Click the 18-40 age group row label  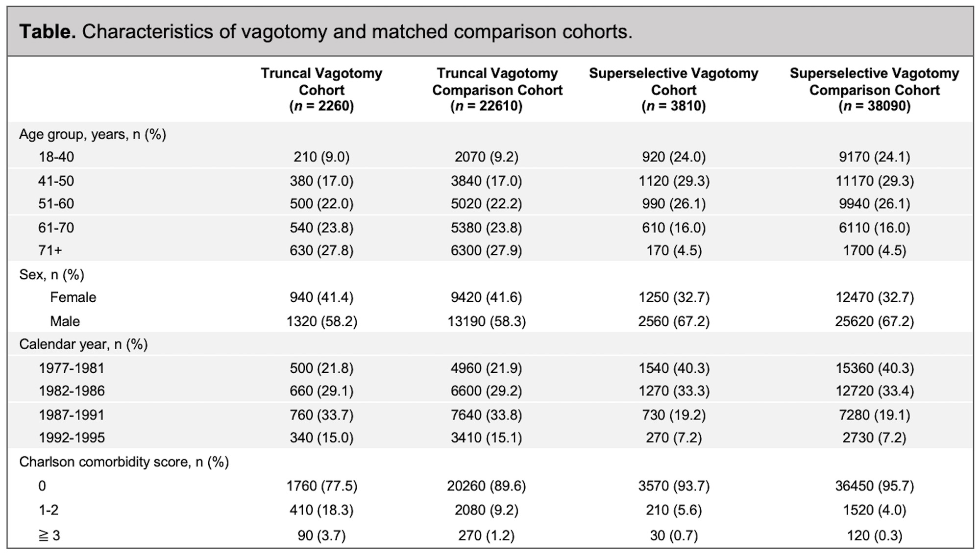coord(56,157)
